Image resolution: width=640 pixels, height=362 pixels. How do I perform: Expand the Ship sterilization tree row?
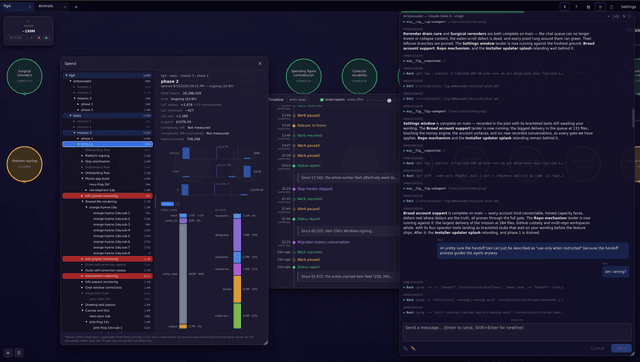click(82, 161)
